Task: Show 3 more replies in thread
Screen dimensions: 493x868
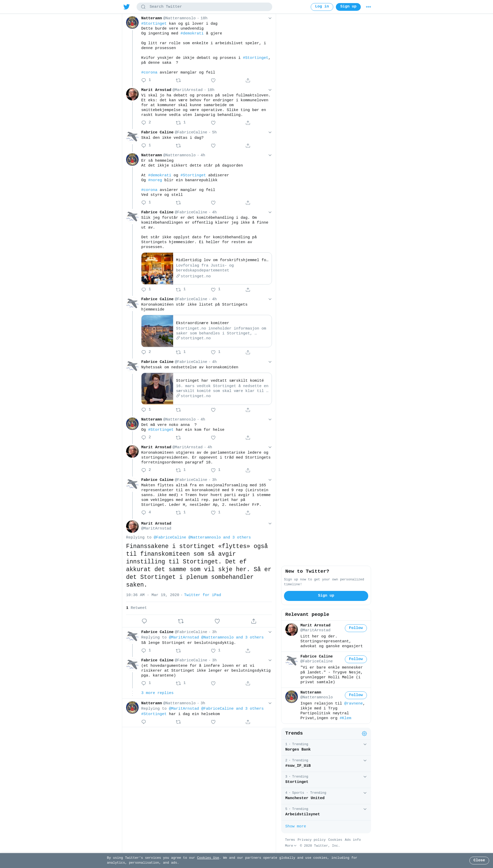Action: coord(157,693)
